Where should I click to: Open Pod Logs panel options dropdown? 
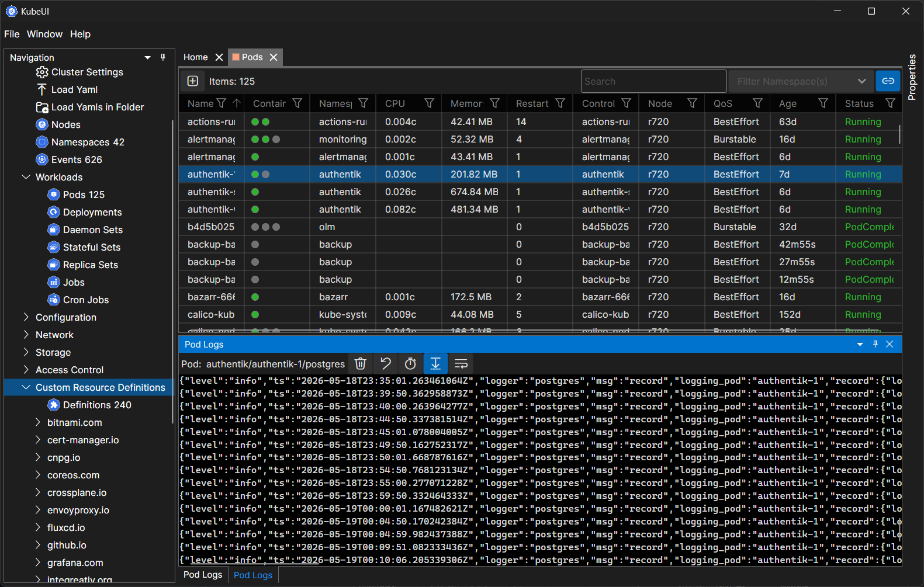coord(860,345)
